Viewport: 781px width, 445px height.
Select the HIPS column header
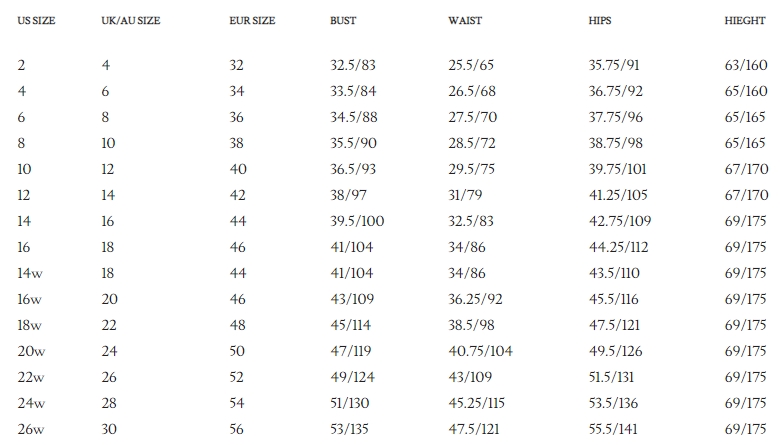tap(600, 21)
